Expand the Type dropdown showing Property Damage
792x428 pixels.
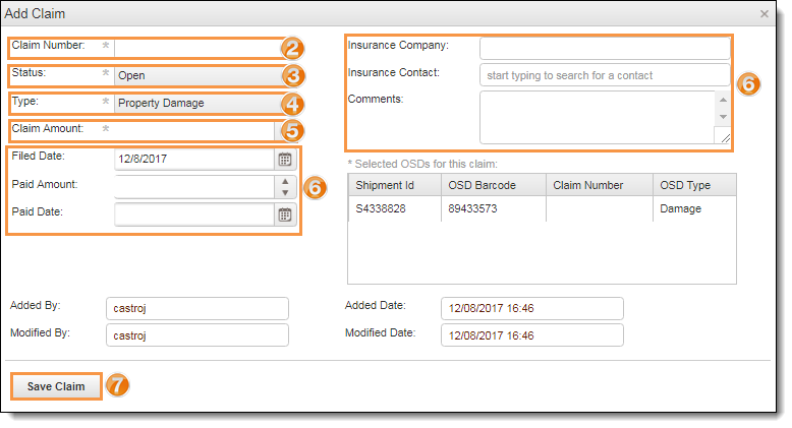pyautogui.click(x=194, y=103)
